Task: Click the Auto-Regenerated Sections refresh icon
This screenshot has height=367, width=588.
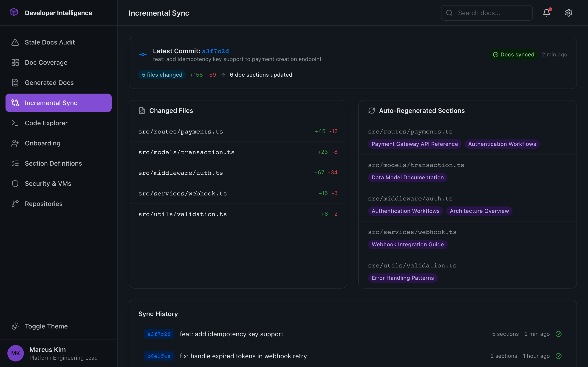Action: coord(371,110)
